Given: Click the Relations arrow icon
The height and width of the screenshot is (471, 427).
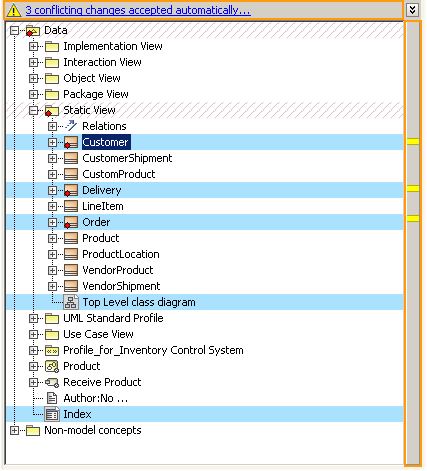Looking at the screenshot, I should [x=71, y=126].
